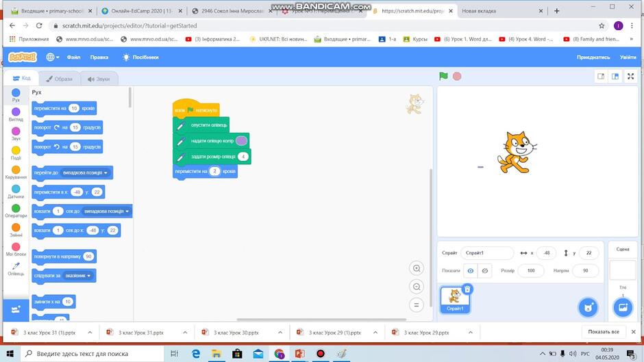This screenshot has height=362, width=644.
Task: Click Показать все downloads button
Action: point(604,332)
